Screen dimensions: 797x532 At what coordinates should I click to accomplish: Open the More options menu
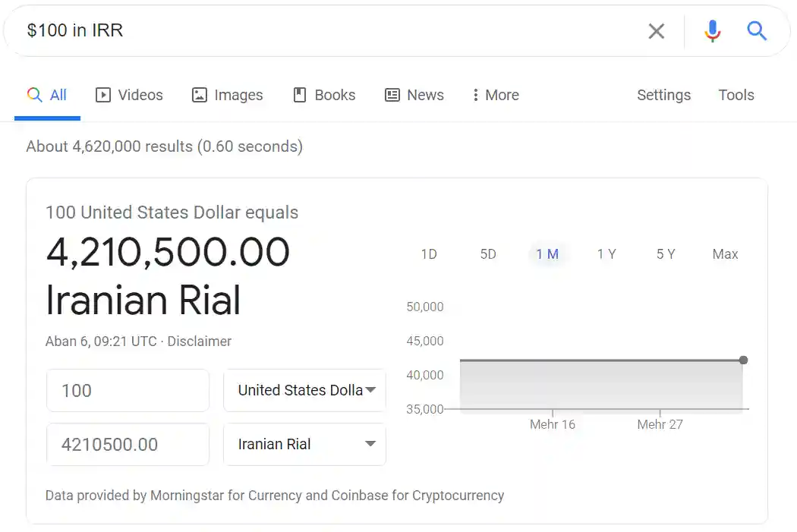[x=496, y=95]
